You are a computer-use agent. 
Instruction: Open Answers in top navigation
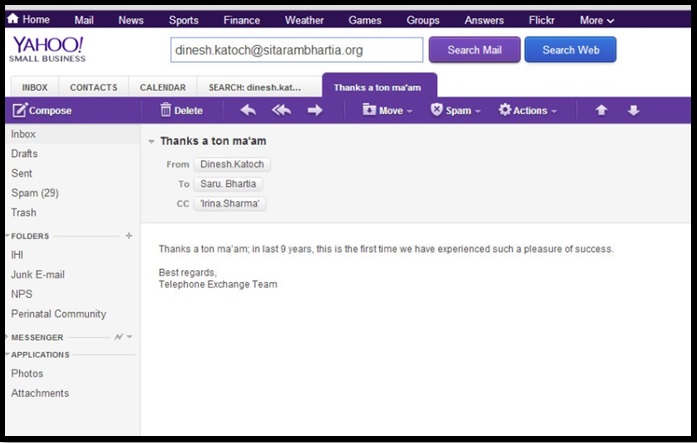(484, 20)
